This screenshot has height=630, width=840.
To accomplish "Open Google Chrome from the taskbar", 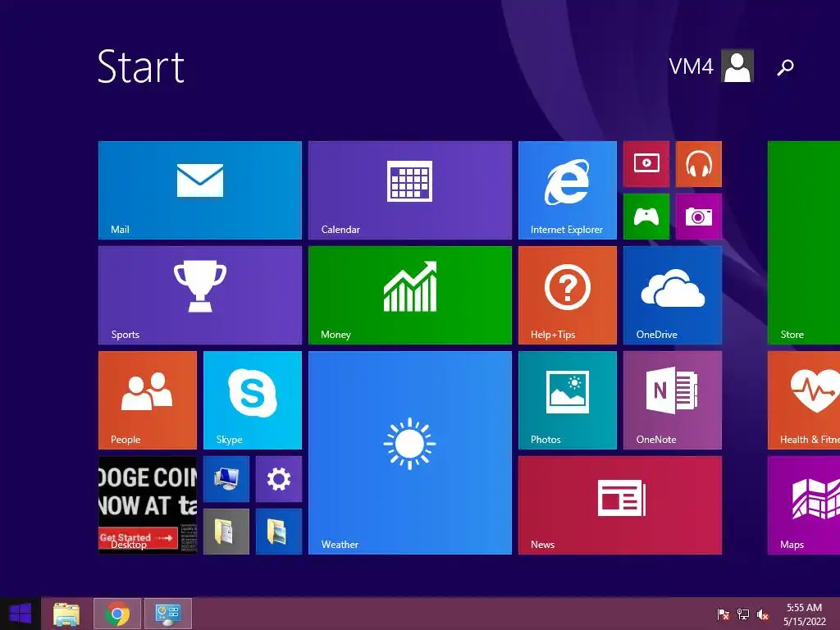I will point(117,614).
